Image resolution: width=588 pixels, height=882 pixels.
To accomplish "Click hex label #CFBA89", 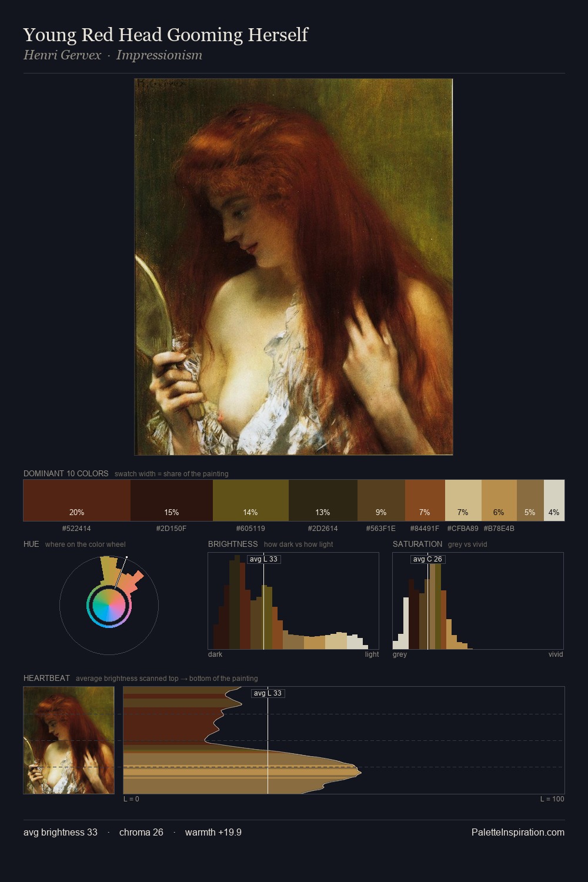I will (x=463, y=529).
